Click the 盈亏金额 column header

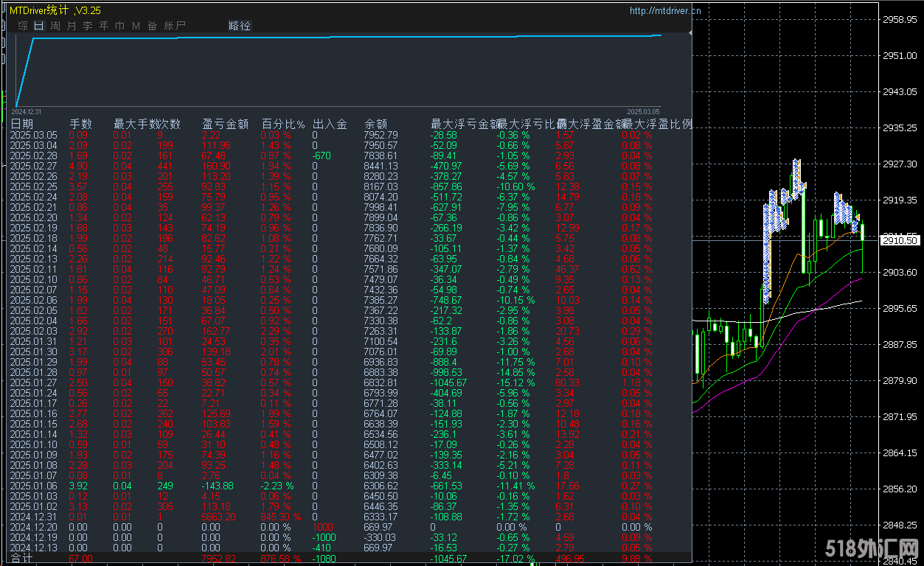pyautogui.click(x=225, y=124)
